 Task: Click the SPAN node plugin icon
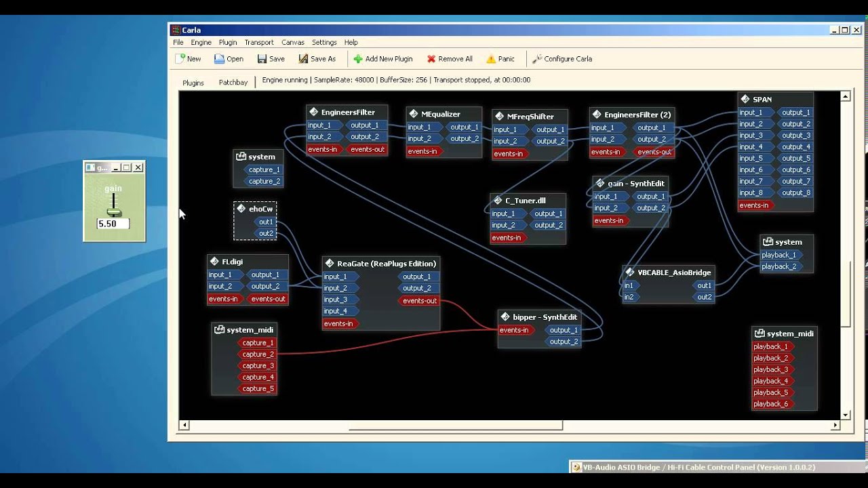pos(745,99)
